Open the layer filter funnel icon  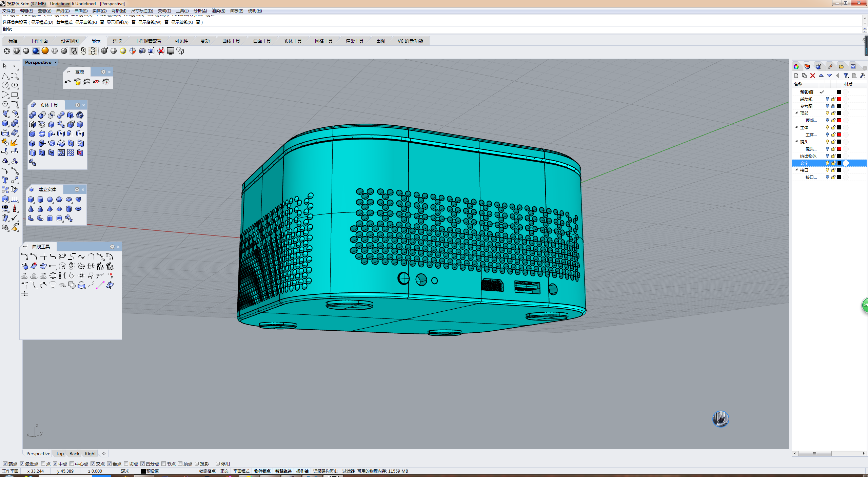point(846,76)
